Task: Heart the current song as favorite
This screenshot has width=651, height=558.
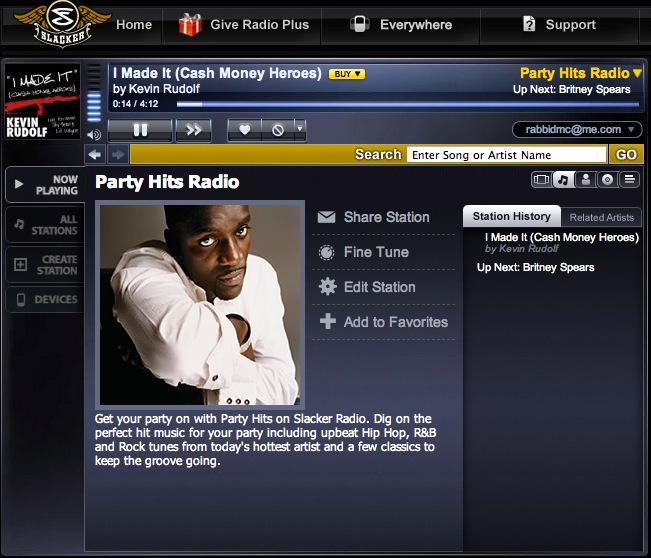Action: tap(245, 130)
